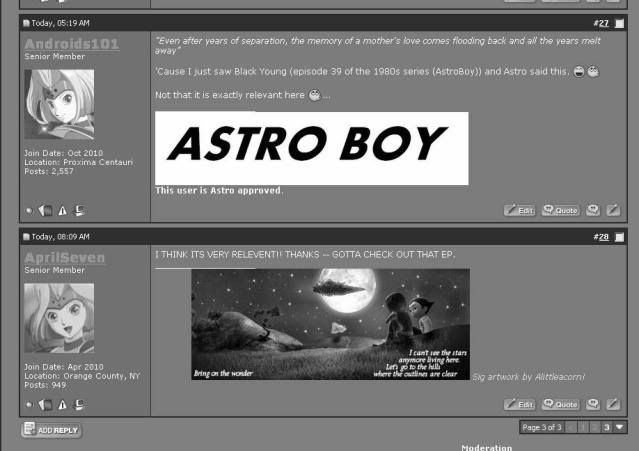Open quick reply pencil icon on post #27
Image resolution: width=639 pixels, height=451 pixels.
[613, 210]
